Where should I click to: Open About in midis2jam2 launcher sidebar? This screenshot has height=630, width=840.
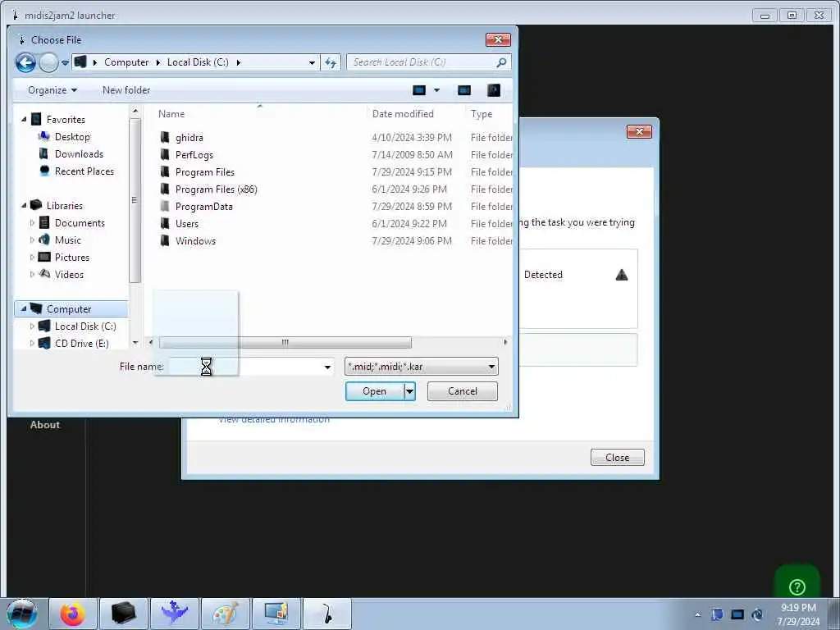coord(45,425)
